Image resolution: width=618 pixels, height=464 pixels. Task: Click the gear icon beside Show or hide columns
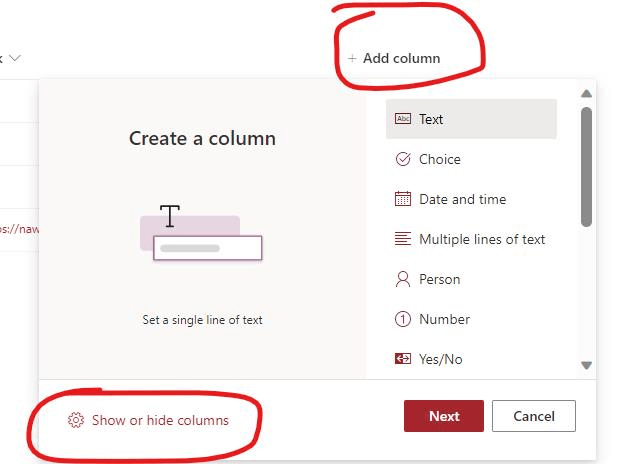pyautogui.click(x=76, y=420)
